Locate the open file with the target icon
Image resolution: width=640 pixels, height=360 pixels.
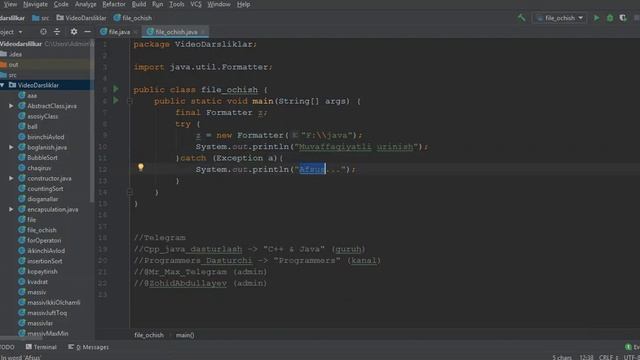(x=43, y=31)
